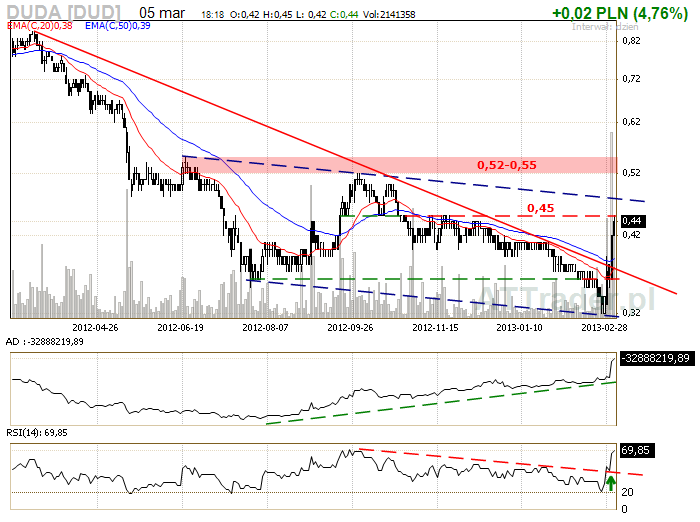The width and height of the screenshot is (700, 522).
Task: Click the 0,32 price axis label
Action: [x=631, y=313]
